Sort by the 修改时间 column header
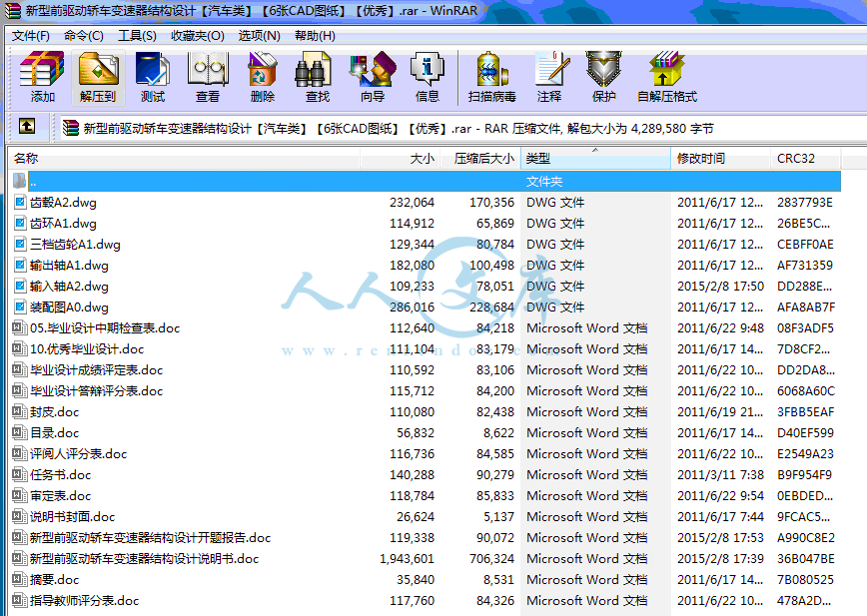867x616 pixels. (x=720, y=159)
